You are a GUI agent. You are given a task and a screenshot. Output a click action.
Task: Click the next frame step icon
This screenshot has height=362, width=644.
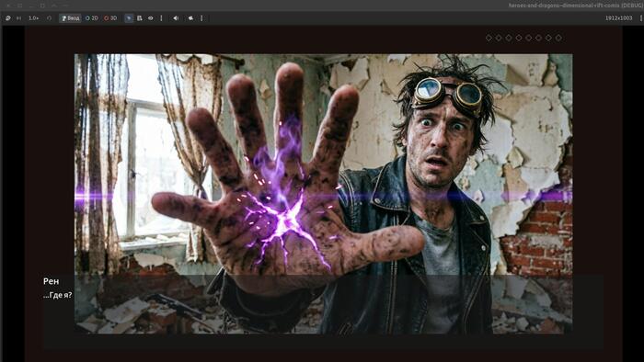[x=19, y=18]
